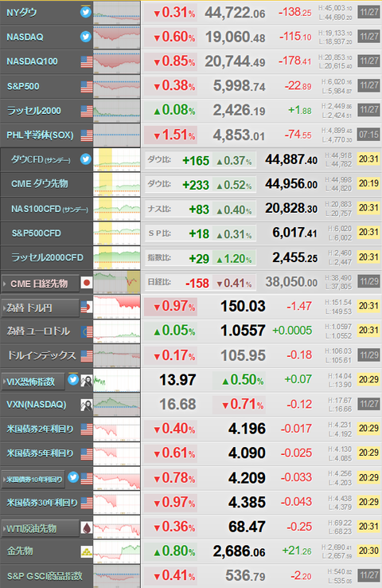Open the NASDAQ100 index link
Screen dimensions: 382x588
click(32, 61)
